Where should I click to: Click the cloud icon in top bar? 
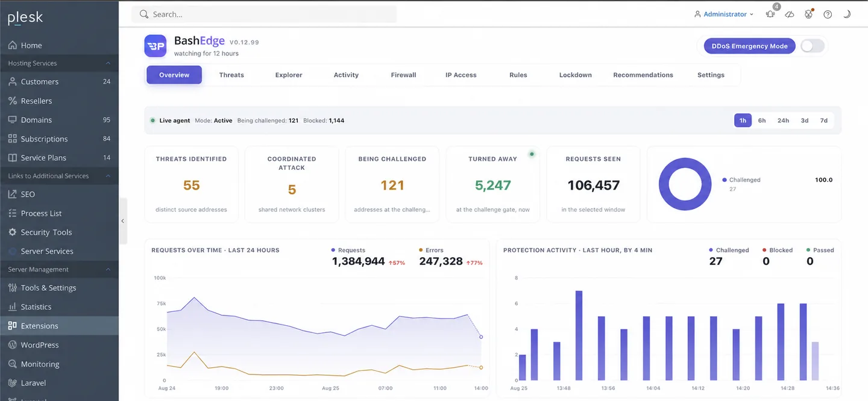point(790,14)
